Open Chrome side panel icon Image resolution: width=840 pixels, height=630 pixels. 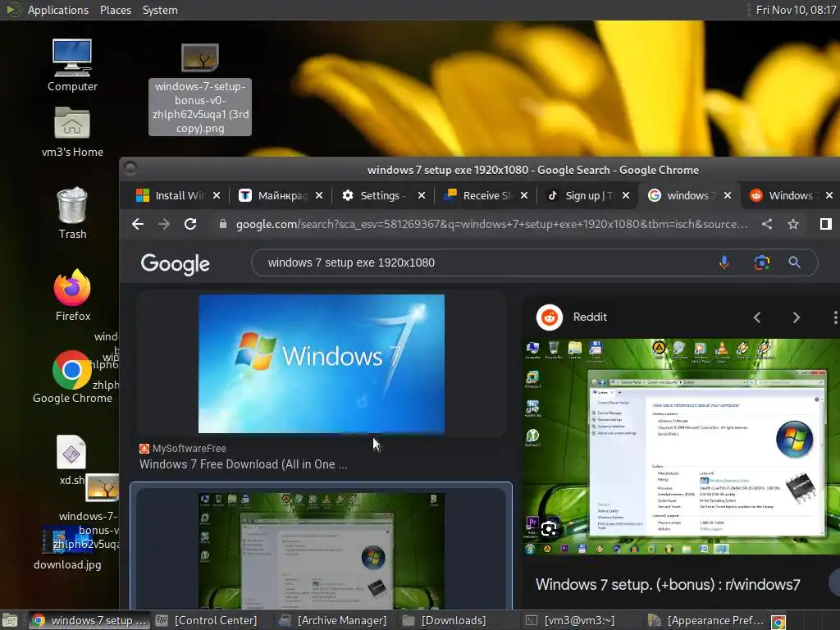pyautogui.click(x=825, y=224)
